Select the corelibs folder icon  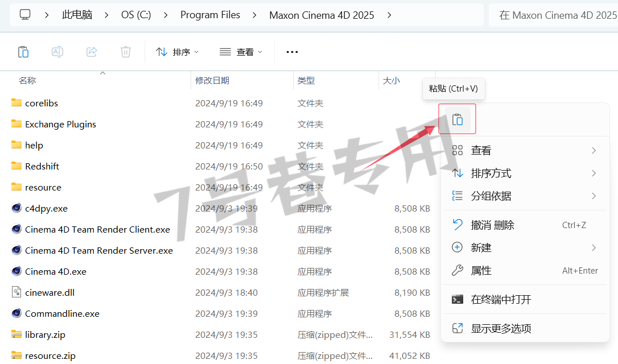pos(17,103)
